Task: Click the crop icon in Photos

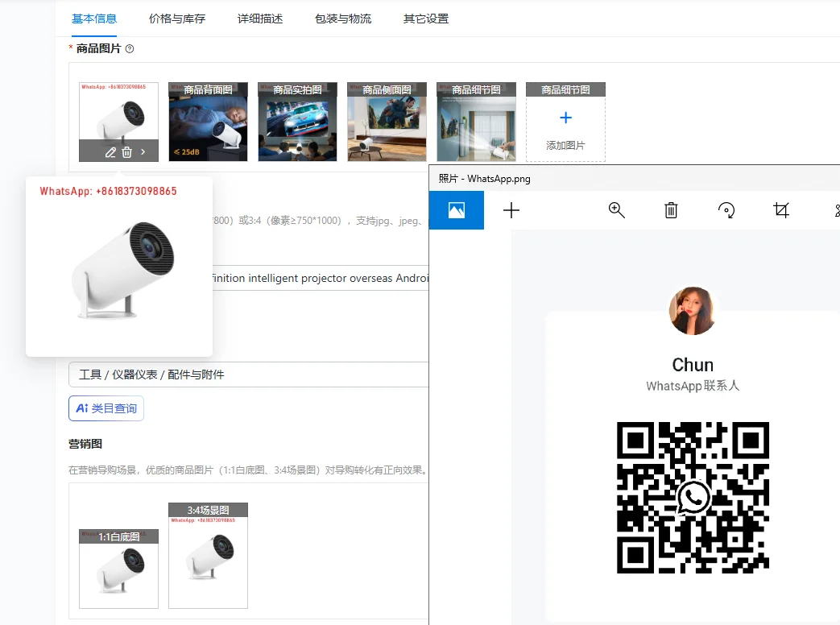Action: pos(781,210)
